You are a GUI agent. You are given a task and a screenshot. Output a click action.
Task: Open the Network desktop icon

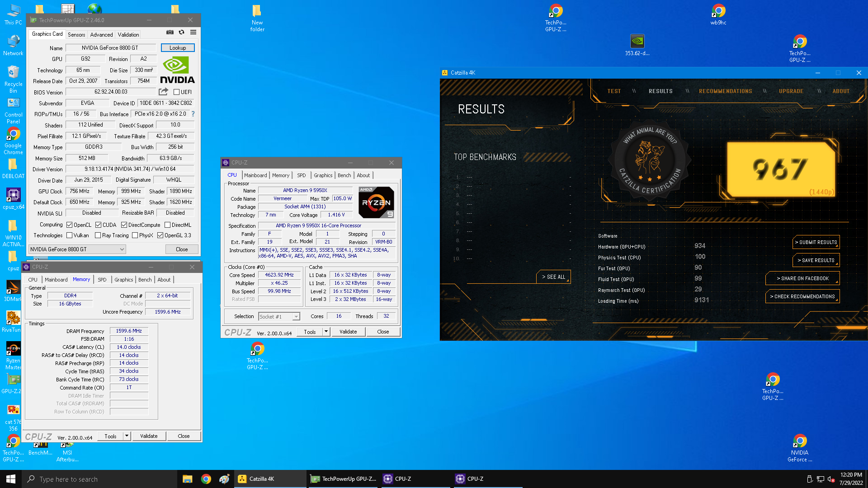pyautogui.click(x=13, y=45)
